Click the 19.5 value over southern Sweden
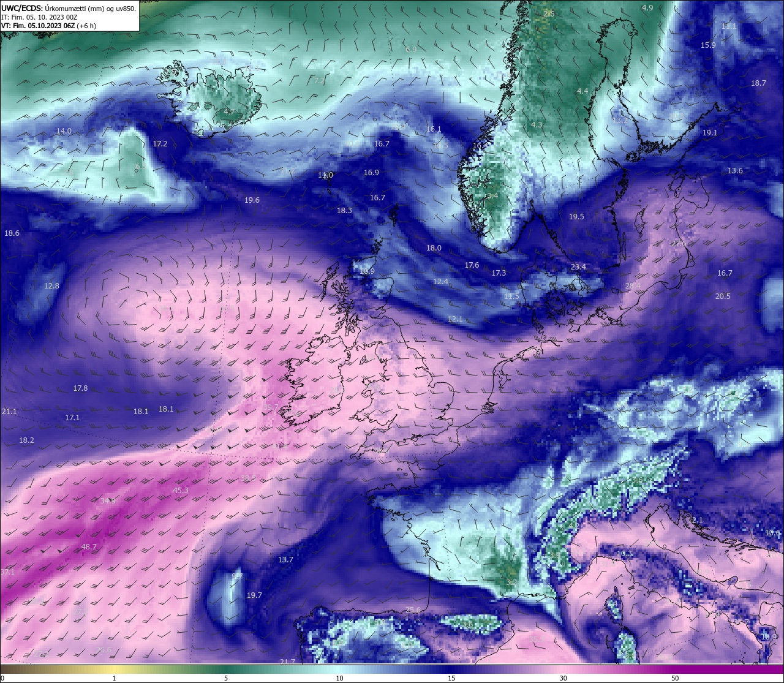Screen dimensions: 784x683 (576, 216)
